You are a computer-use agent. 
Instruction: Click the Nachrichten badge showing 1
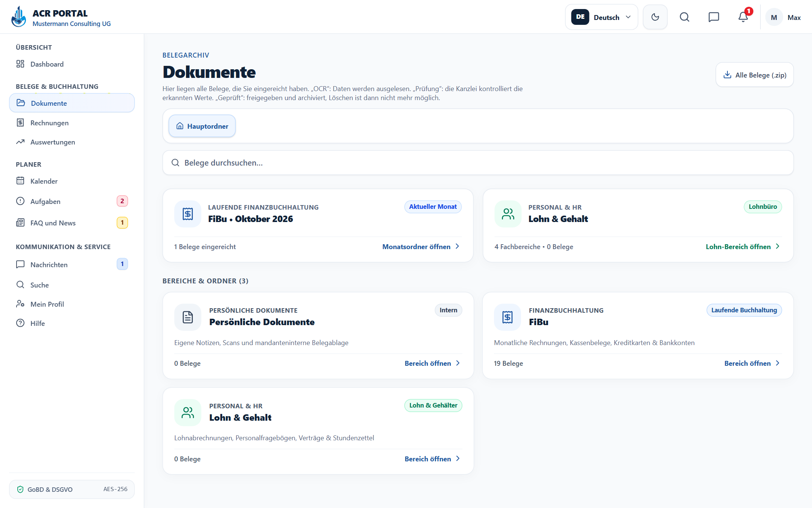pos(122,264)
